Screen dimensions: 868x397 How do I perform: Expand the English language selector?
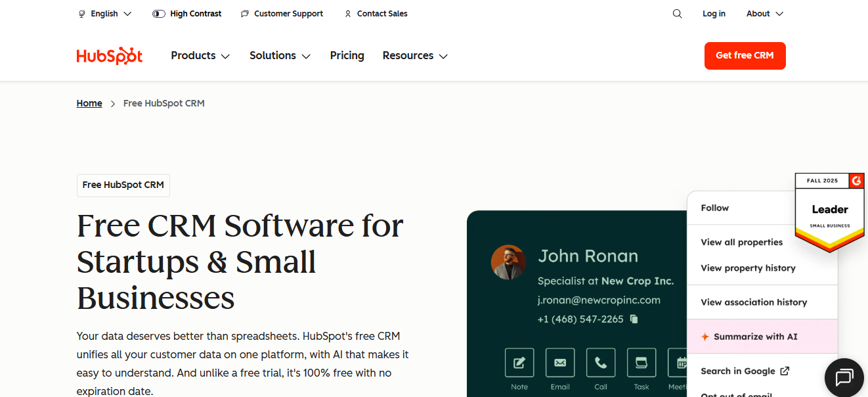(x=104, y=13)
